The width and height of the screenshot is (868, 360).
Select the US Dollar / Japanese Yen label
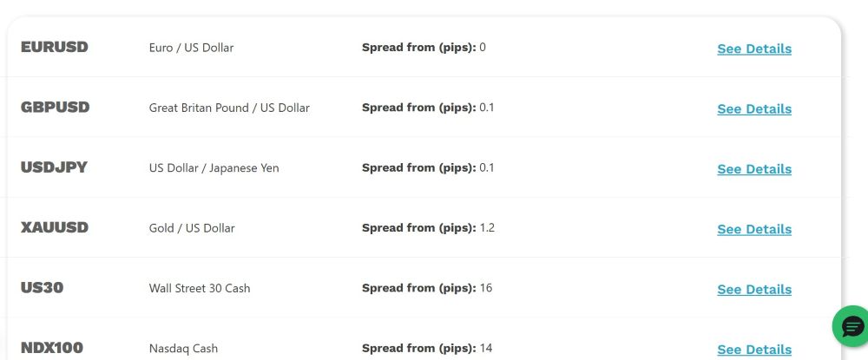click(x=214, y=167)
